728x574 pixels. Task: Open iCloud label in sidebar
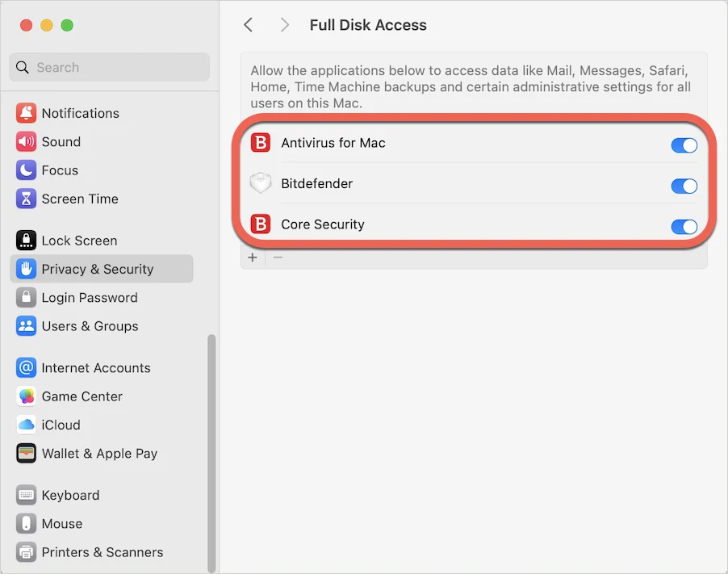tap(61, 425)
